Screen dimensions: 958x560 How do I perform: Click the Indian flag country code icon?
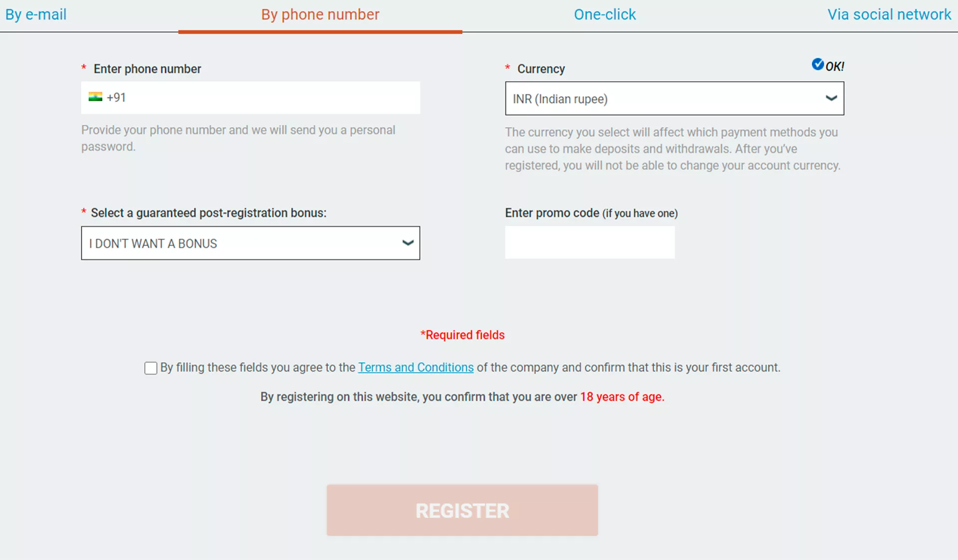point(95,98)
